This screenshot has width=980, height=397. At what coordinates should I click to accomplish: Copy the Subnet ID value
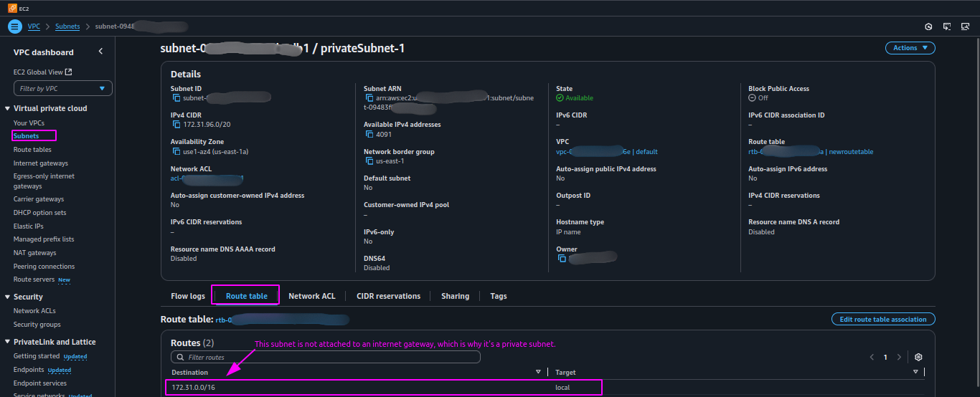(x=176, y=97)
